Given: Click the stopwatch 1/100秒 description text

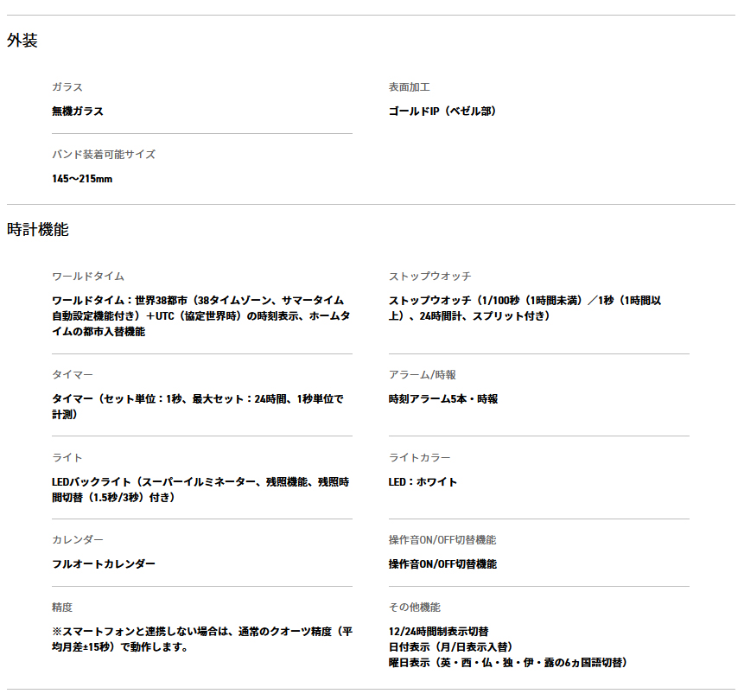Looking at the screenshot, I should [x=525, y=309].
